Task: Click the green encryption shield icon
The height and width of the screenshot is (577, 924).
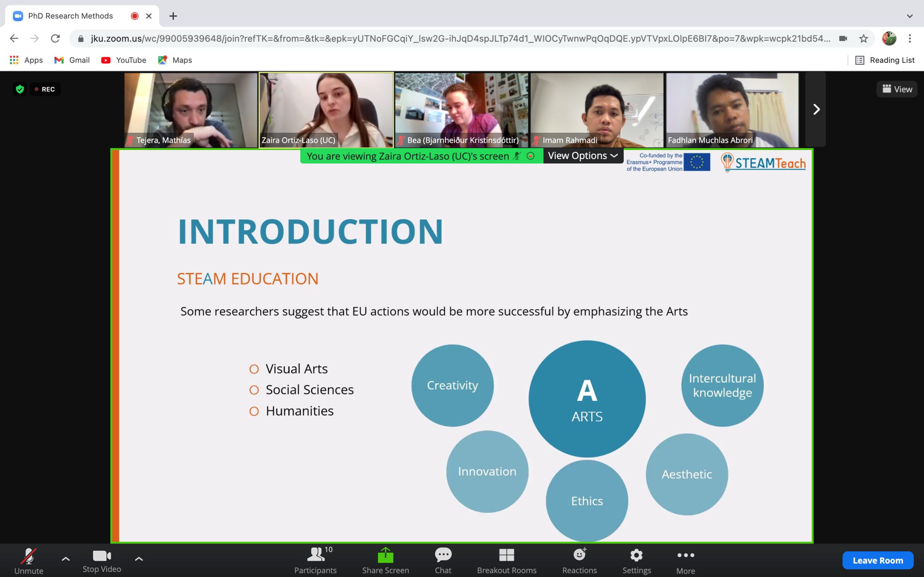Action: click(x=20, y=89)
